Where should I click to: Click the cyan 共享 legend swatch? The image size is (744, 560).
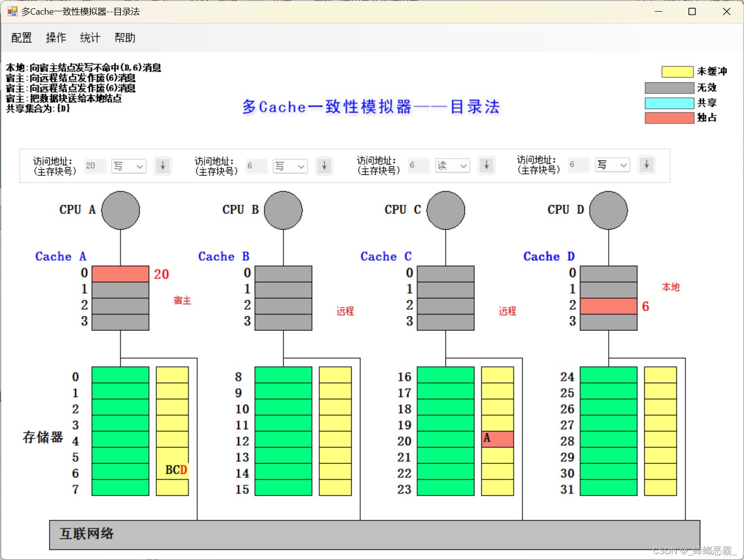coord(669,103)
